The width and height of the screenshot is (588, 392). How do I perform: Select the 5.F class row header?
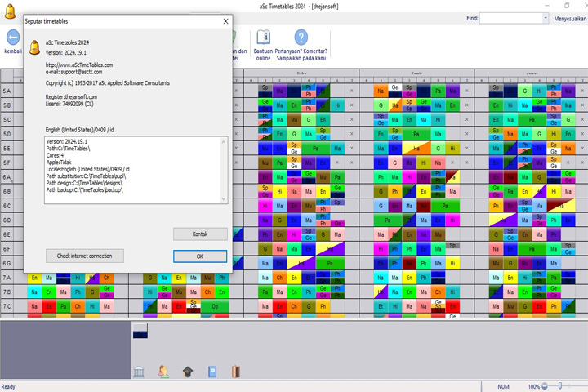(7, 163)
